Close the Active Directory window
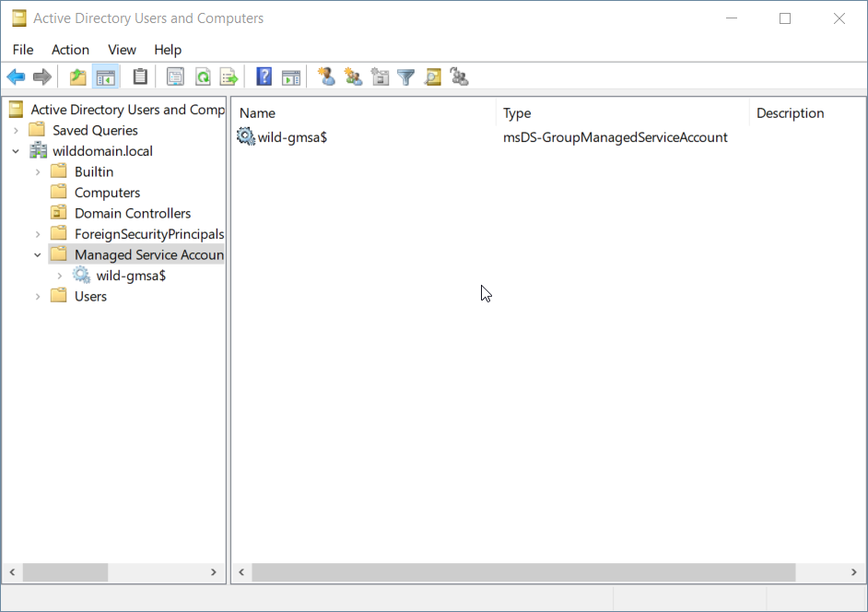Screen dimensions: 868x612 click(x=839, y=18)
